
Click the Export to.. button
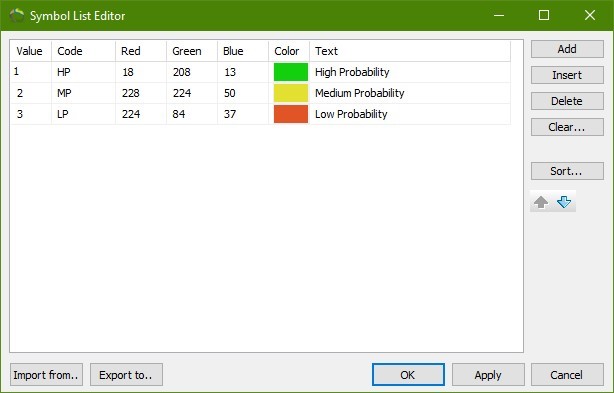coord(126,375)
